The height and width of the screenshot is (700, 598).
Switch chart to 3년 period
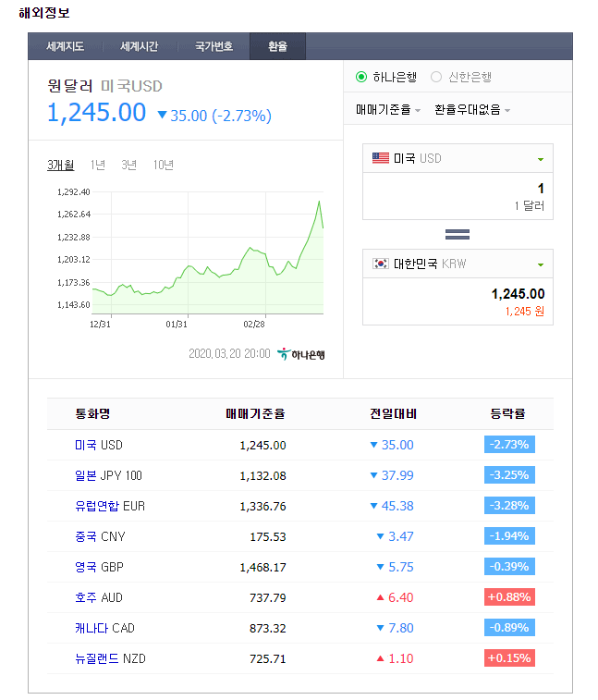(128, 166)
